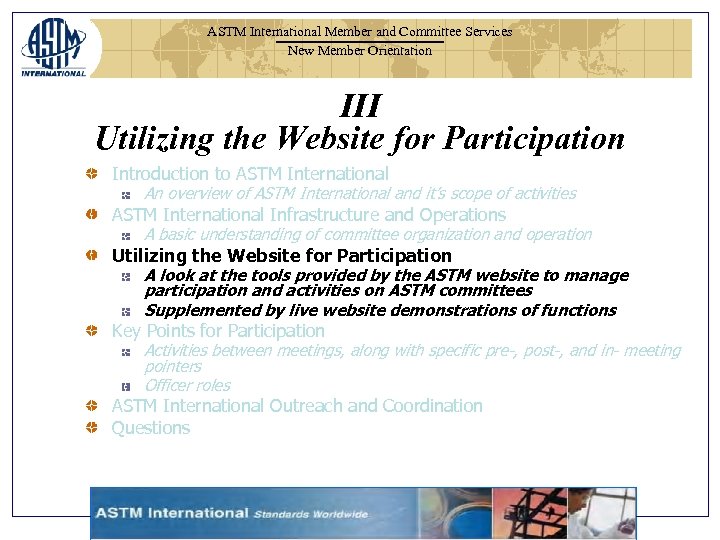This screenshot has height=540, width=720.
Task: Select the "Questions" agenda item
Action: tap(151, 428)
